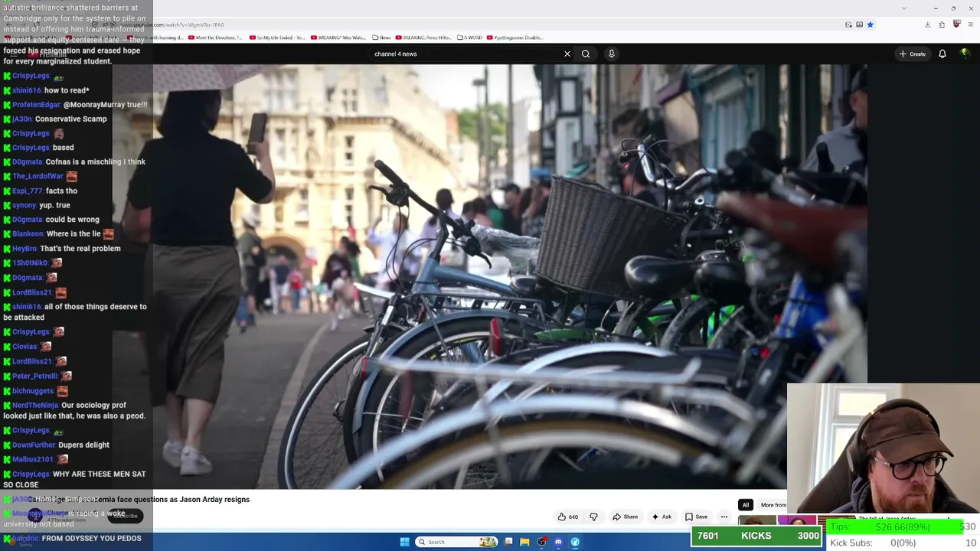Open '#gettingsome: Disable...' bookmark

[514, 37]
